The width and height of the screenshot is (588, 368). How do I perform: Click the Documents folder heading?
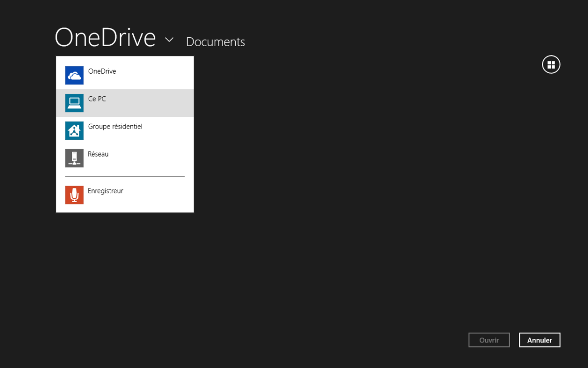click(x=216, y=42)
